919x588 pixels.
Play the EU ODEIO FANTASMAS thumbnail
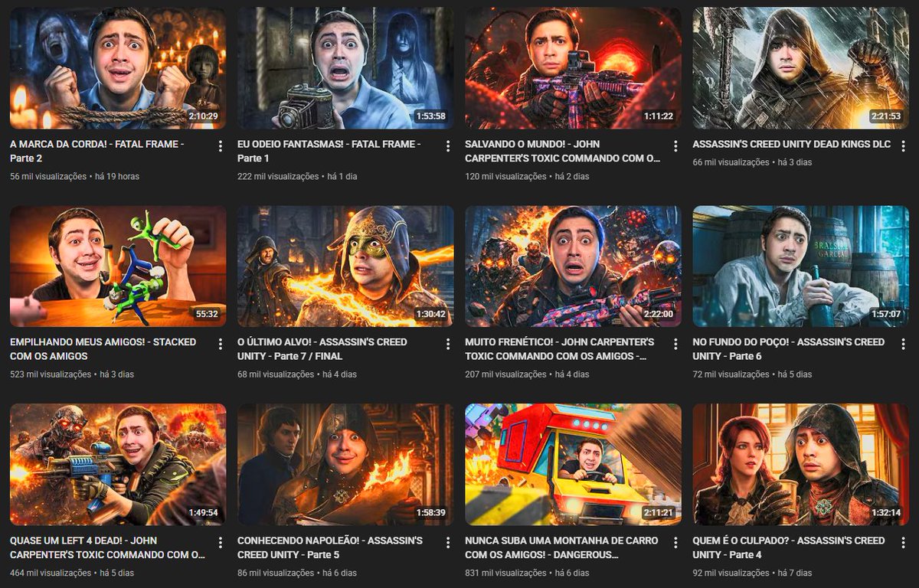tap(345, 68)
